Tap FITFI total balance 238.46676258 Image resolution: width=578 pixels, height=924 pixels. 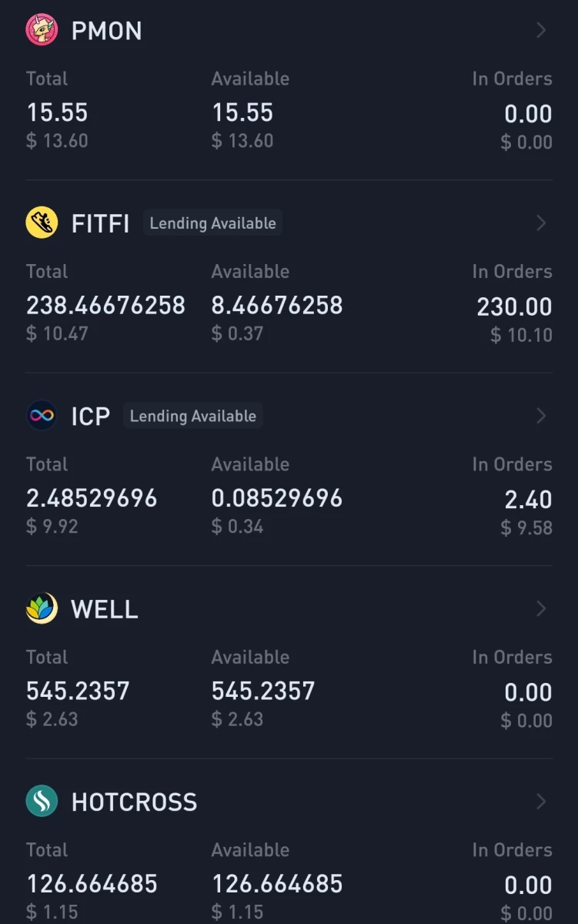click(x=105, y=306)
